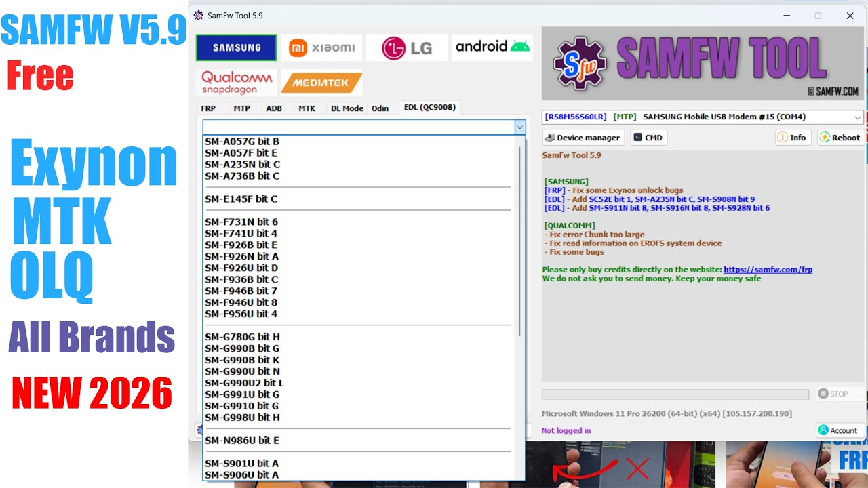Choose SM-A057F bit E
The height and width of the screenshot is (488, 868).
point(241,153)
